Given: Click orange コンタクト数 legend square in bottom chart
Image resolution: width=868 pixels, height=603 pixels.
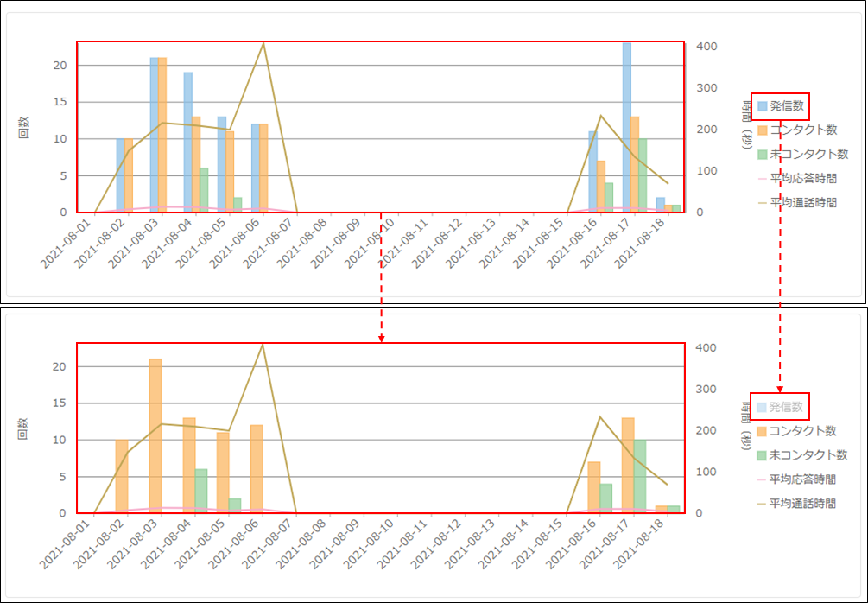Looking at the screenshot, I should coord(763,431).
